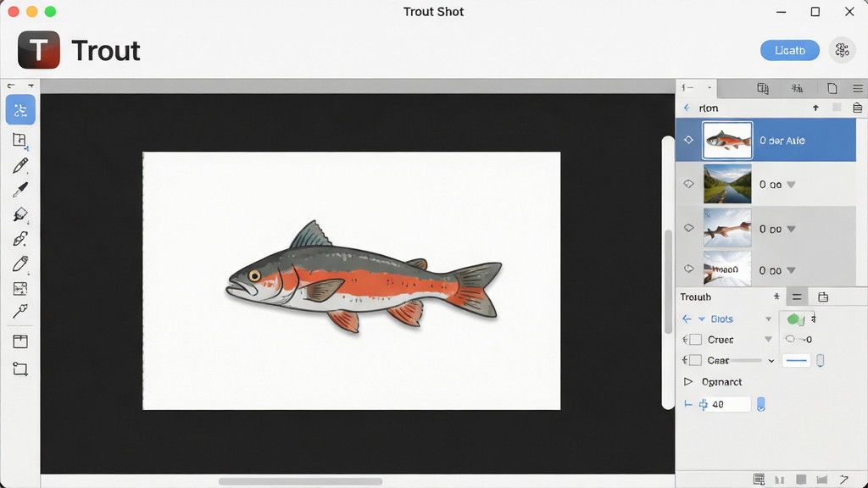Image resolution: width=868 pixels, height=488 pixels.
Task: Click the back arrow beside Glots
Action: 687,319
